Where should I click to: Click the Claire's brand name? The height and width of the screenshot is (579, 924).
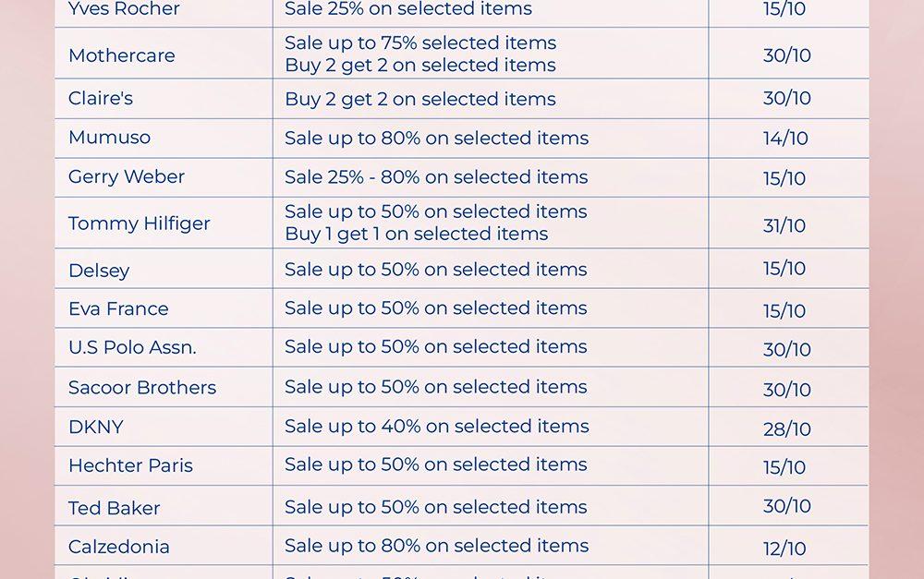101,99
